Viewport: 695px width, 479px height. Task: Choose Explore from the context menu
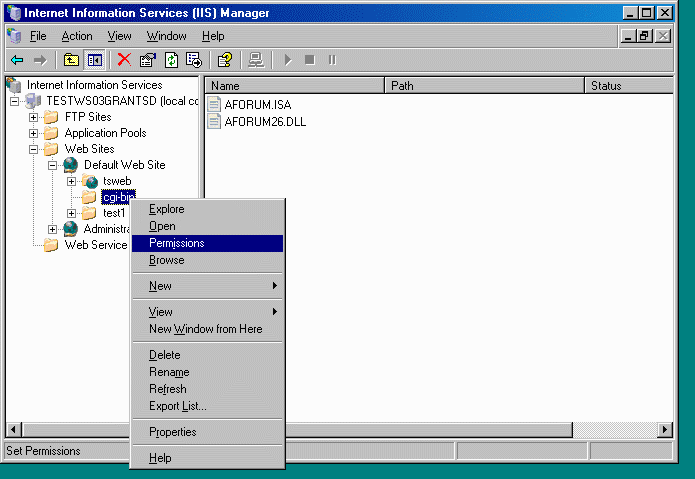pos(207,209)
